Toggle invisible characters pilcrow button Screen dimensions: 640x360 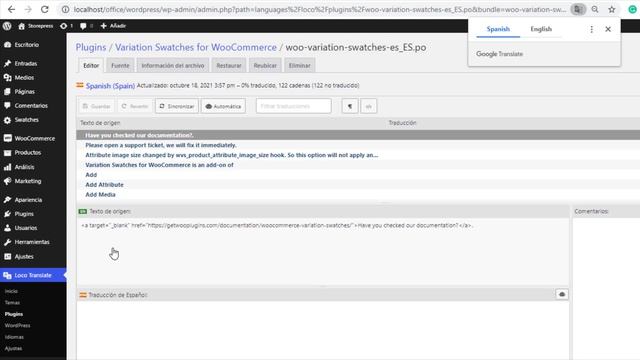point(350,106)
